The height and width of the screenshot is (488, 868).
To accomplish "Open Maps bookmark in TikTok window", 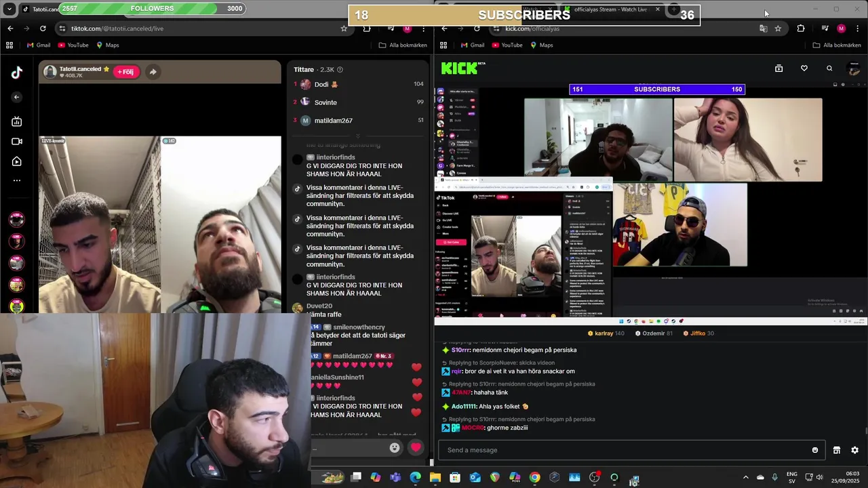I will coord(108,45).
